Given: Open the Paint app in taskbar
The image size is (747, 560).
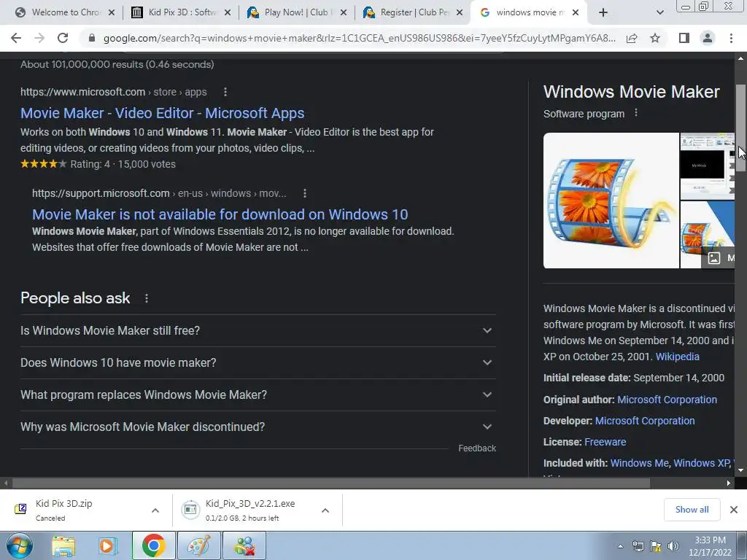Looking at the screenshot, I should point(198,546).
